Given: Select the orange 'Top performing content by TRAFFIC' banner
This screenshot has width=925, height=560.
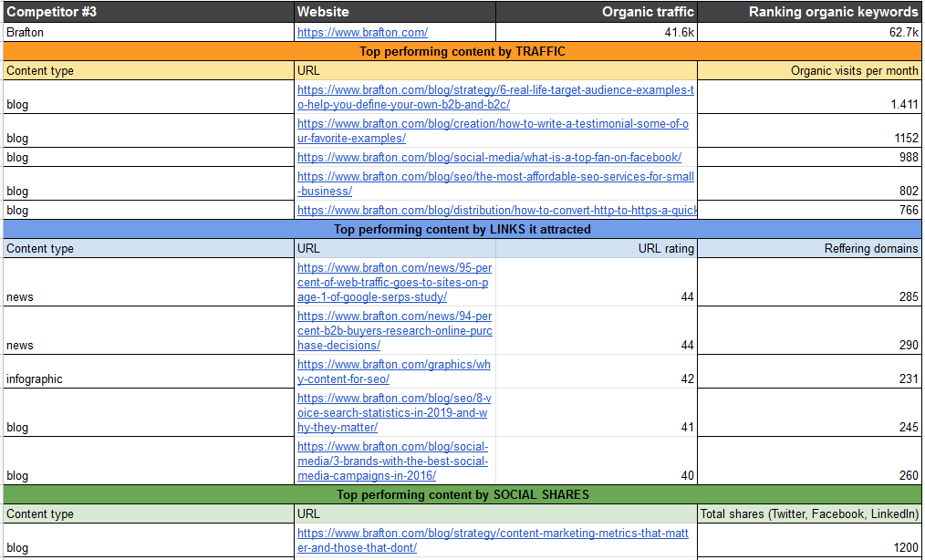Looking at the screenshot, I should 462,51.
